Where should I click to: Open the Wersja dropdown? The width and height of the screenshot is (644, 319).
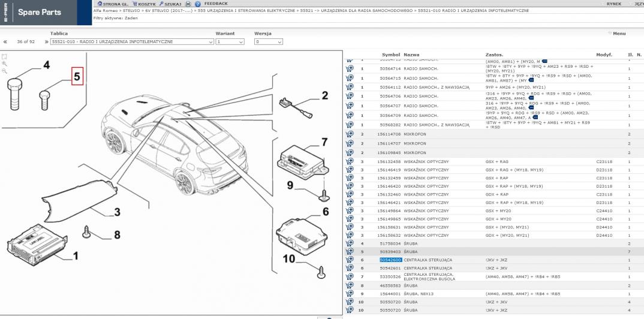(278, 42)
